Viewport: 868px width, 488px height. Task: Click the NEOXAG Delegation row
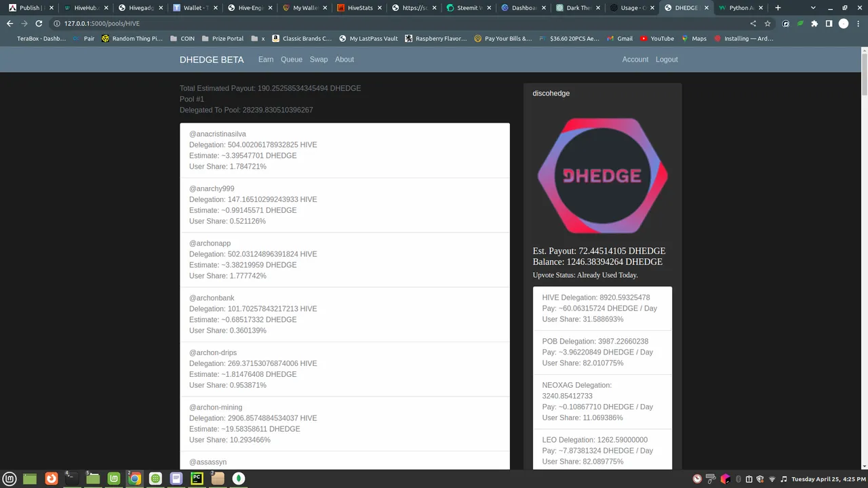[x=602, y=401]
